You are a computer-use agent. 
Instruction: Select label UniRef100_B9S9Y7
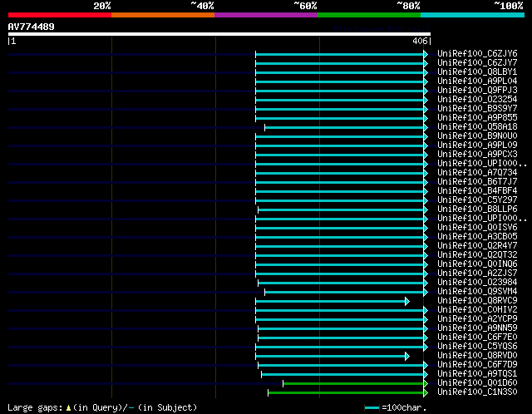(477, 108)
